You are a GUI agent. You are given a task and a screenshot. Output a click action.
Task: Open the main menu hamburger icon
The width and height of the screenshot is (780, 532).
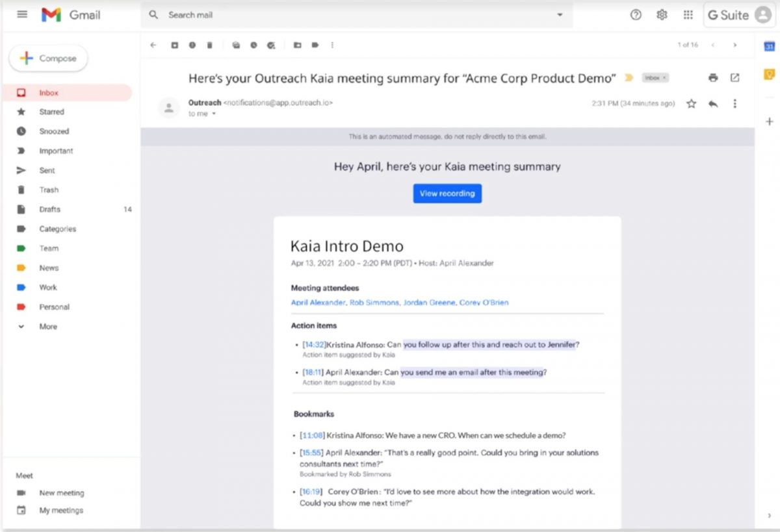pyautogui.click(x=22, y=14)
